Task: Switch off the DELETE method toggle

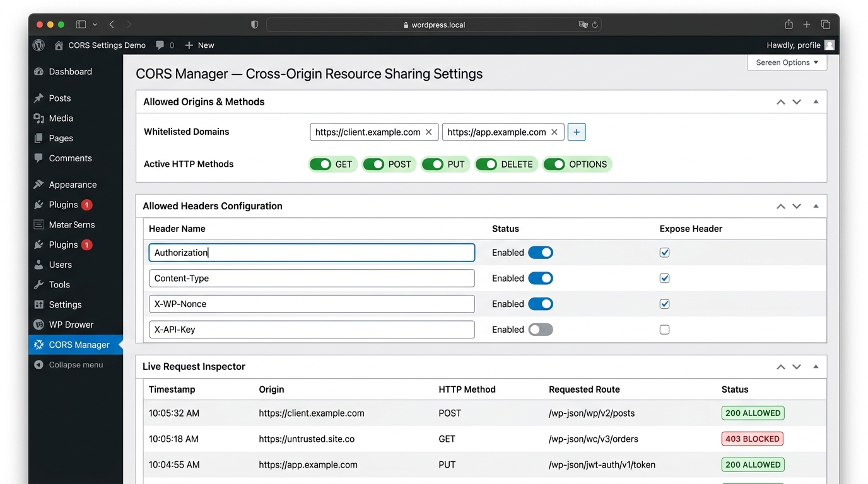Action: pos(486,164)
